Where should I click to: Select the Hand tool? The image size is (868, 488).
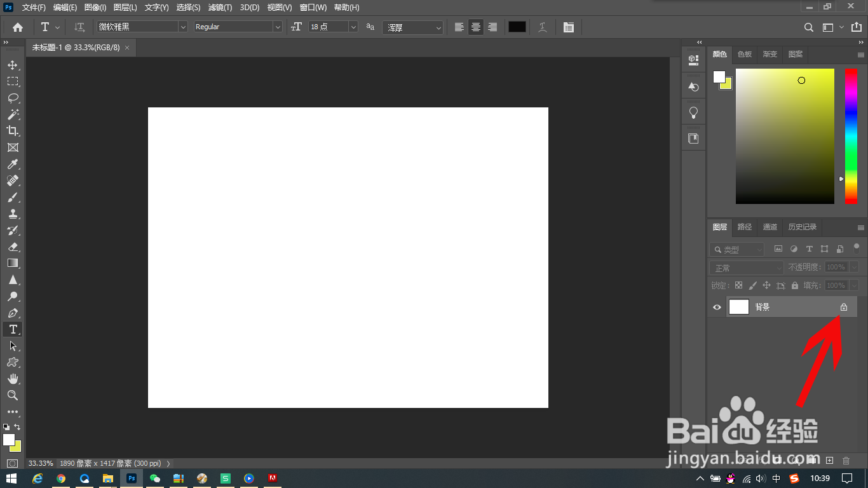pyautogui.click(x=13, y=379)
